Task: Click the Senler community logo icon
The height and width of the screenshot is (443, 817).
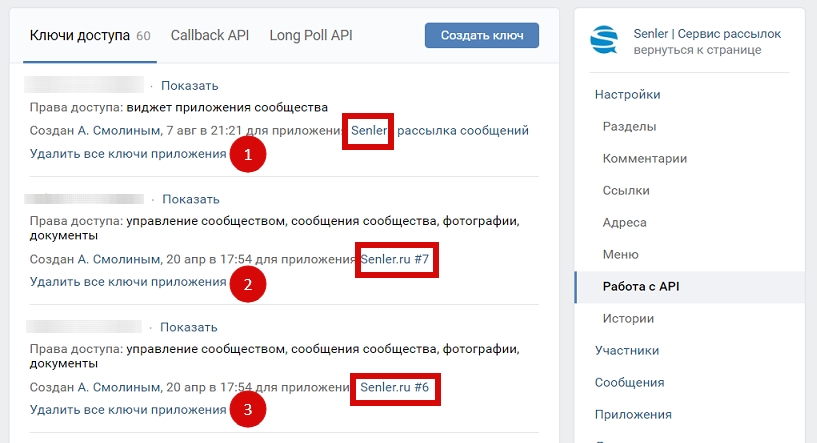Action: 605,41
